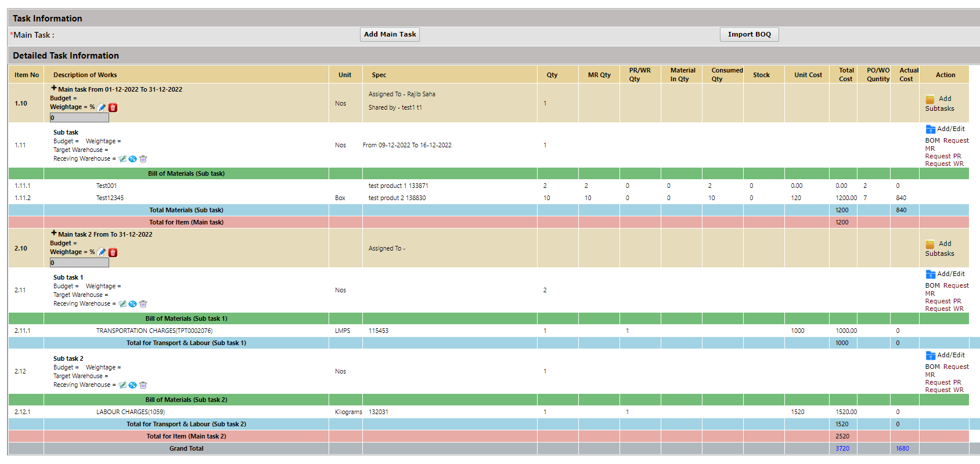980x464 pixels.
Task: Click TRANSPORTATION CHARGES(TPT0002076) entry
Action: [154, 331]
